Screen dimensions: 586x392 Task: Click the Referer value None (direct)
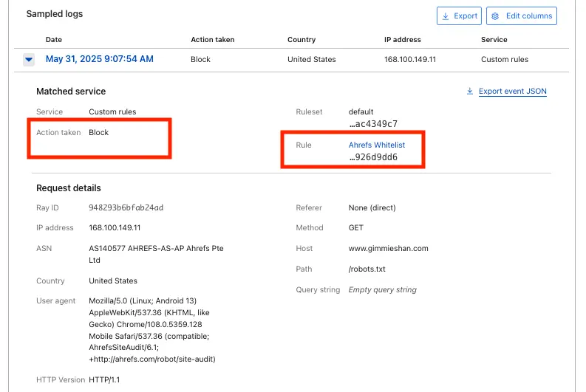click(372, 207)
